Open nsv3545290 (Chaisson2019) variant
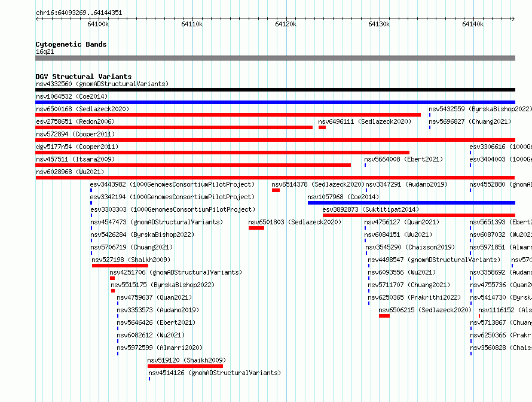532x402 pixels. click(x=410, y=247)
